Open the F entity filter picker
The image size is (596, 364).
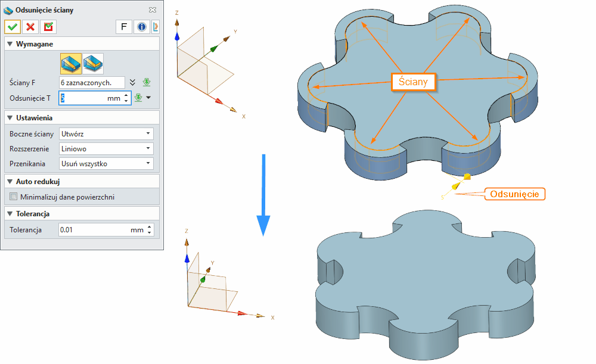tap(123, 27)
